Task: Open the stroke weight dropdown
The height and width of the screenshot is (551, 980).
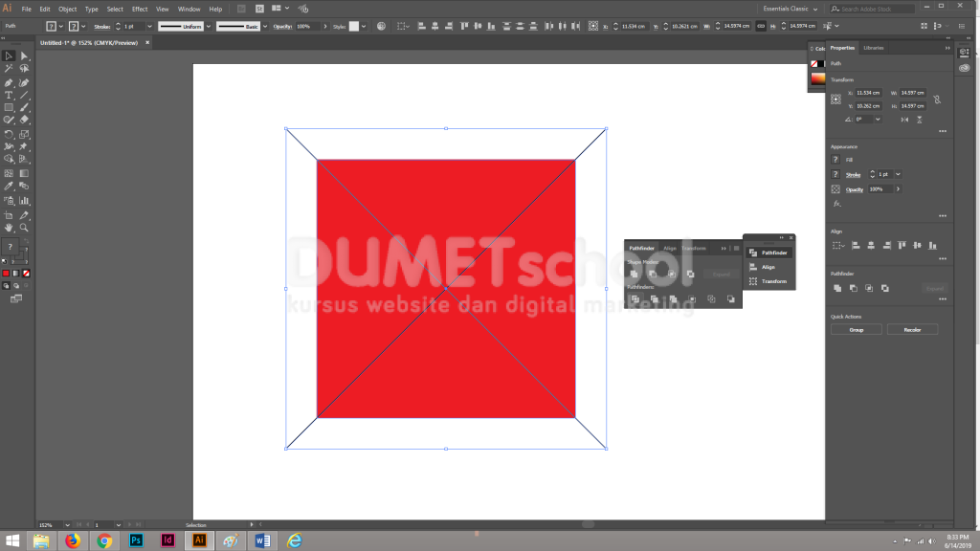Action: point(149,26)
